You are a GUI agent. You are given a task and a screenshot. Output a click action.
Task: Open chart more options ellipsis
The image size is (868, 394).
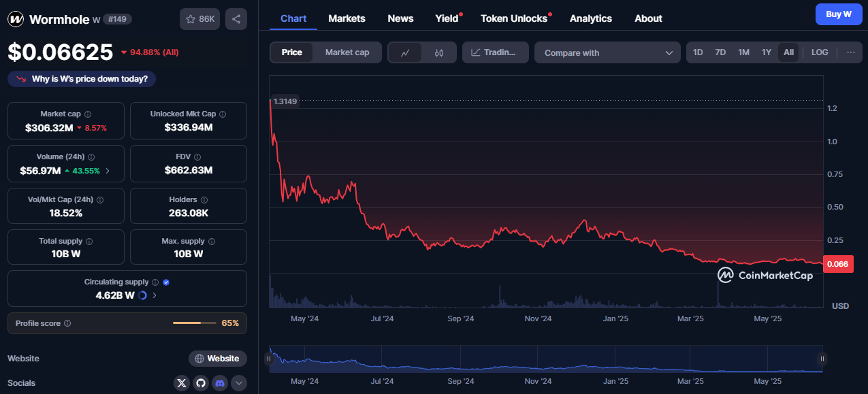pyautogui.click(x=850, y=52)
